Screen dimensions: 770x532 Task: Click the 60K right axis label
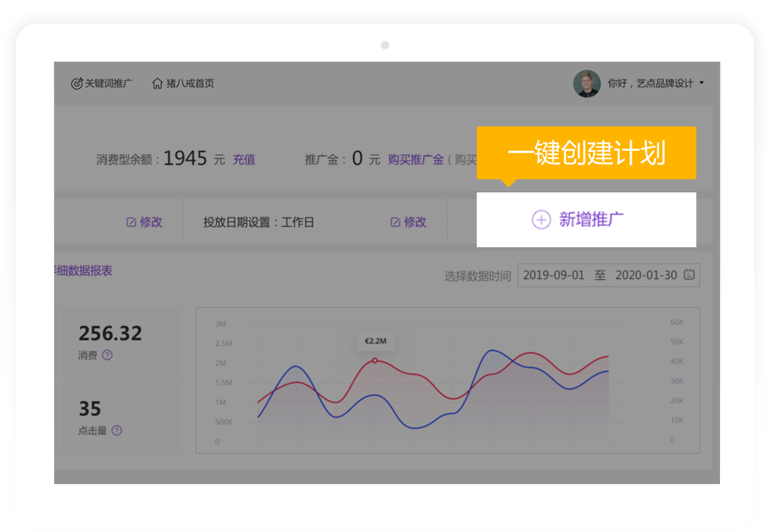[x=677, y=322]
